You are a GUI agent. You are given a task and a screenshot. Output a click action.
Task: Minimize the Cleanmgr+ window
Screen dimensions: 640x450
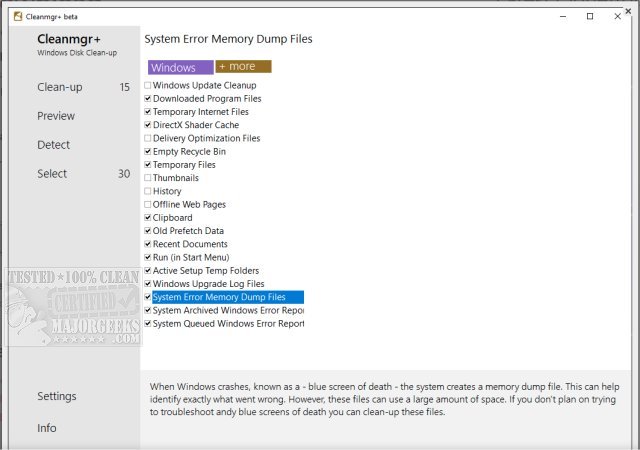coord(563,17)
